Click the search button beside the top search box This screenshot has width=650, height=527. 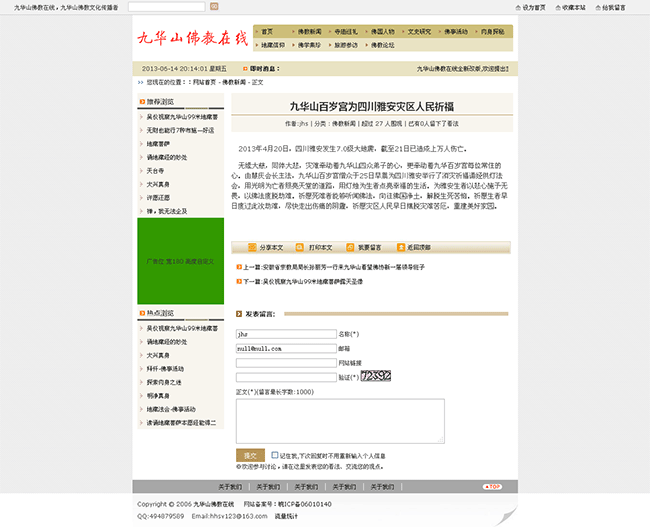tap(214, 7)
